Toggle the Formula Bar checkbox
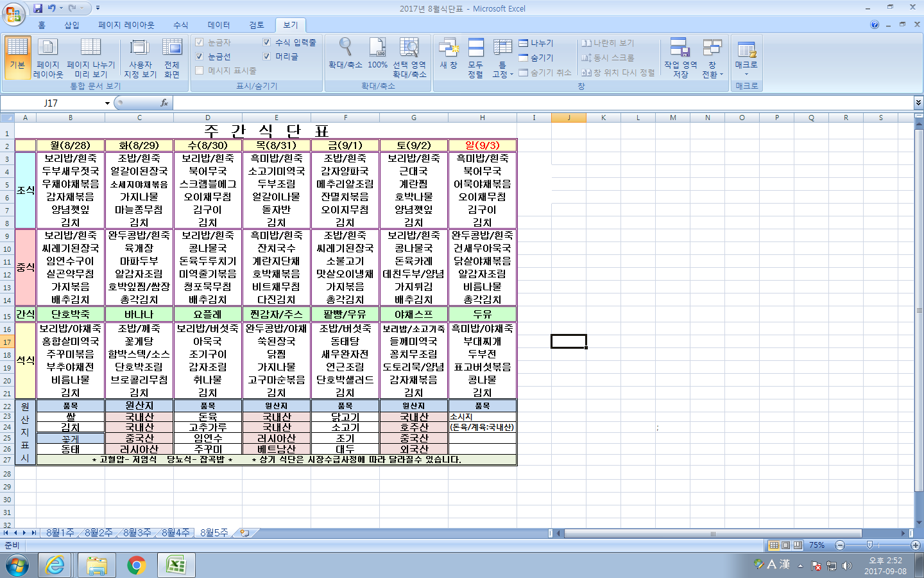Image resolution: width=924 pixels, height=578 pixels. point(266,42)
